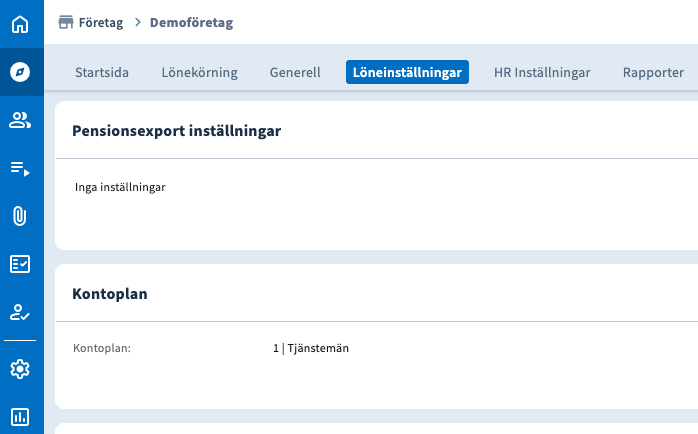Click the Demoföretag breadcrumb item
Viewport: 698px width, 434px height.
191,22
